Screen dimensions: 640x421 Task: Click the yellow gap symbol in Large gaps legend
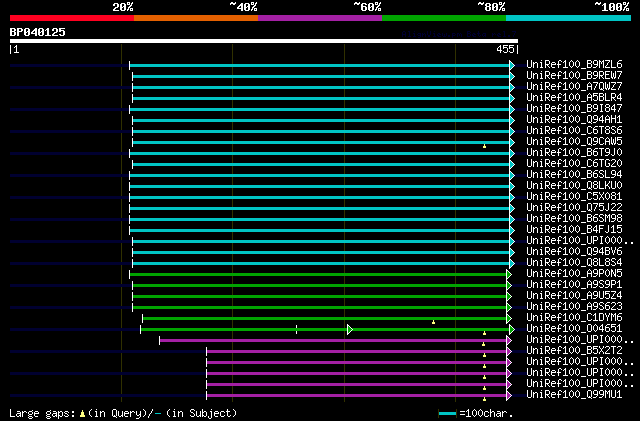pos(82,414)
